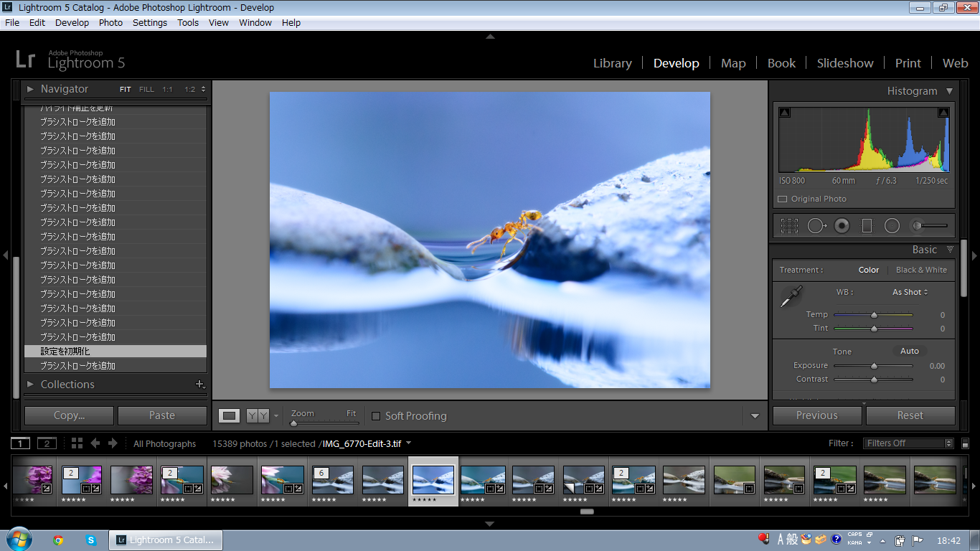Viewport: 980px width, 551px height.
Task: Switch to Loupe view in toolbar
Action: (229, 415)
